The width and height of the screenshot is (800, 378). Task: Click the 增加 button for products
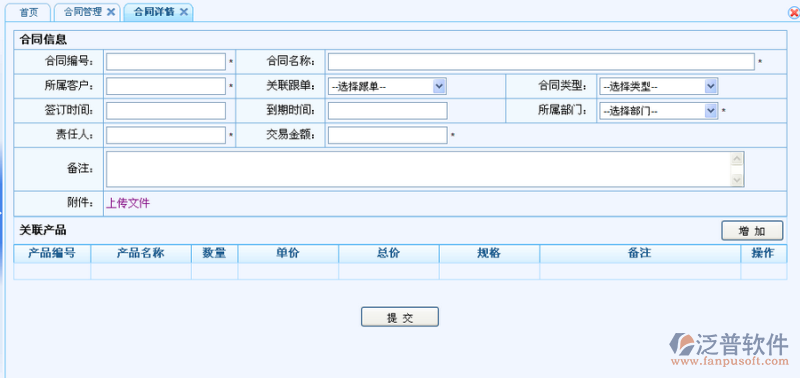point(752,231)
